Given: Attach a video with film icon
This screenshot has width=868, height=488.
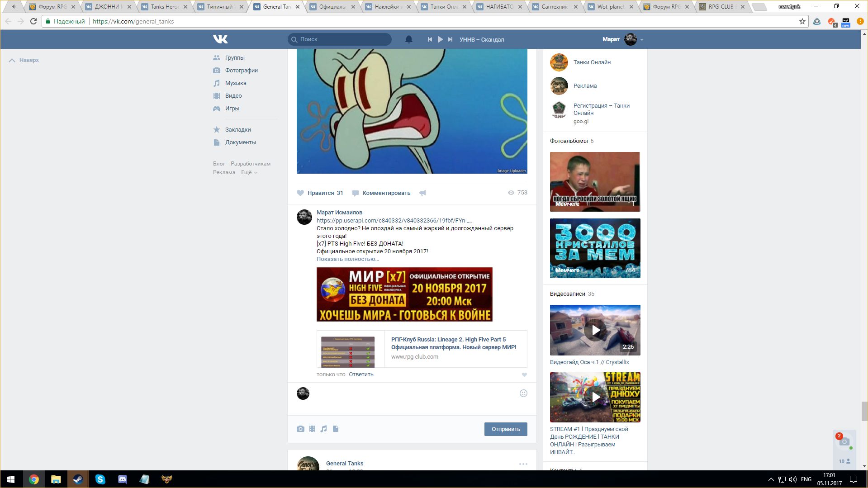Looking at the screenshot, I should click(x=312, y=429).
